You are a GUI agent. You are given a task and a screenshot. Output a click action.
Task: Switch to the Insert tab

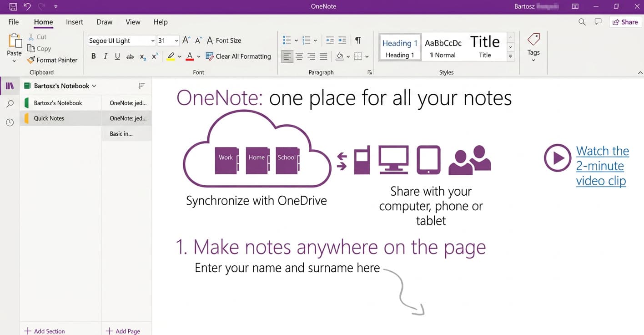(75, 22)
